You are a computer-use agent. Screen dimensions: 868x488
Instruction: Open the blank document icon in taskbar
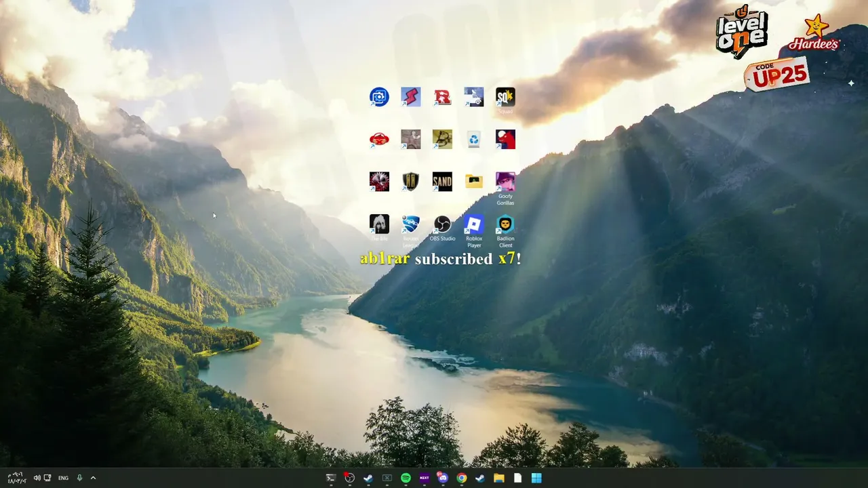click(517, 478)
